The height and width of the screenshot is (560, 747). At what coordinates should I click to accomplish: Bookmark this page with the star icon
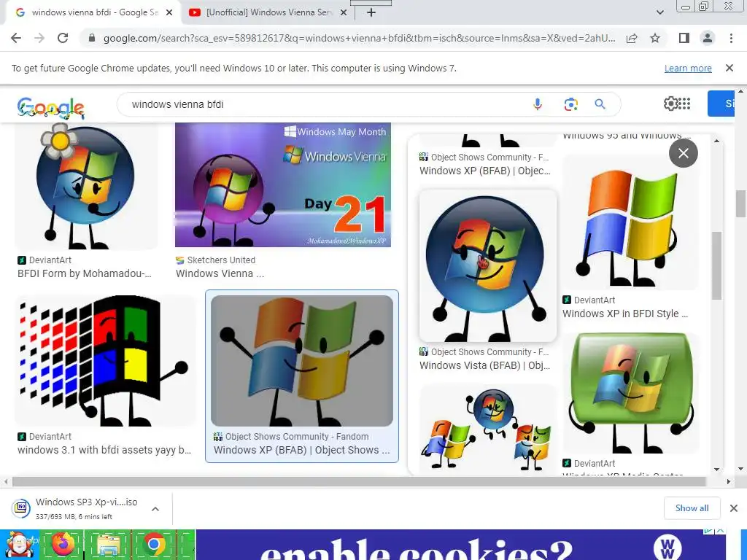point(655,38)
